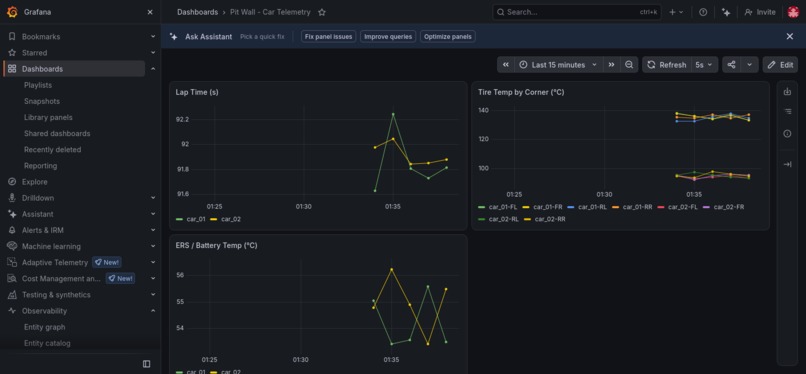
Task: Open the Last 15 minutes time picker
Action: pos(558,65)
